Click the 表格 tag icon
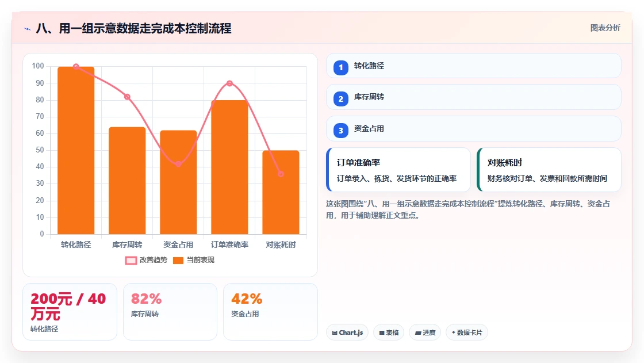 382,333
